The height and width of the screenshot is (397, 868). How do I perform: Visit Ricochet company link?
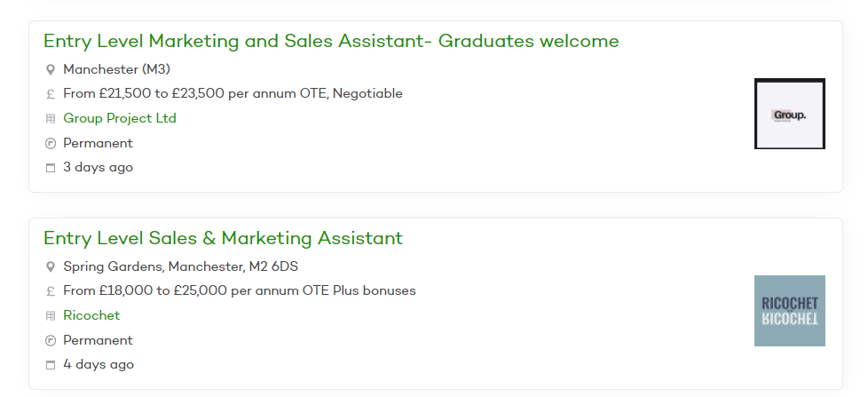pyautogui.click(x=91, y=315)
